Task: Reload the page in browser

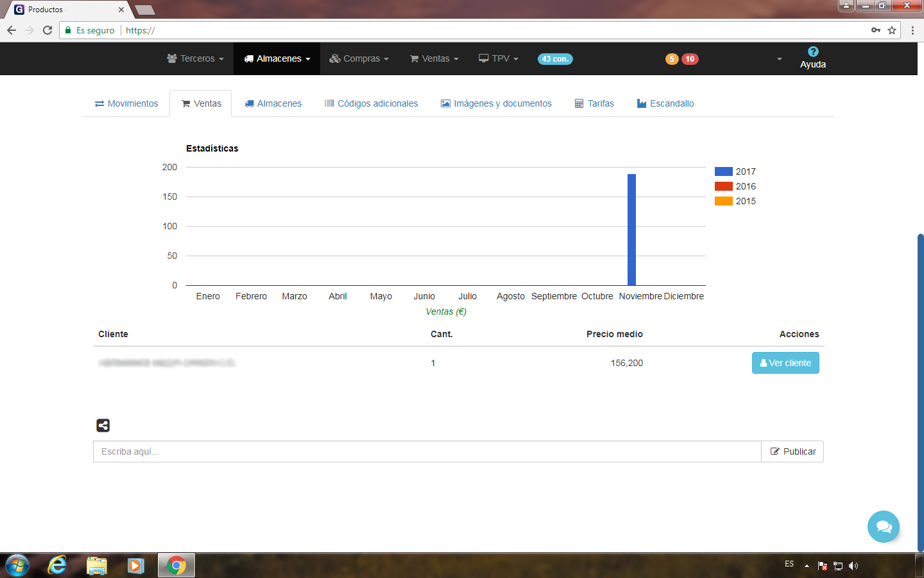Action: tap(47, 30)
